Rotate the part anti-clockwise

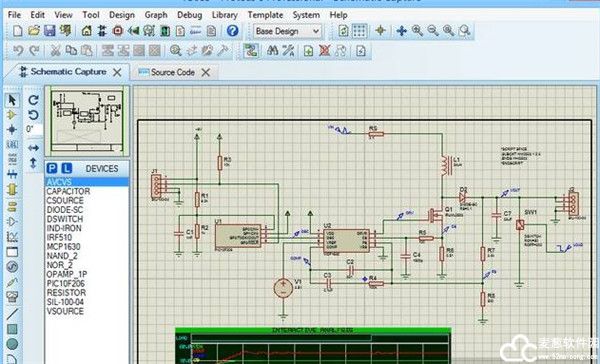(34, 115)
